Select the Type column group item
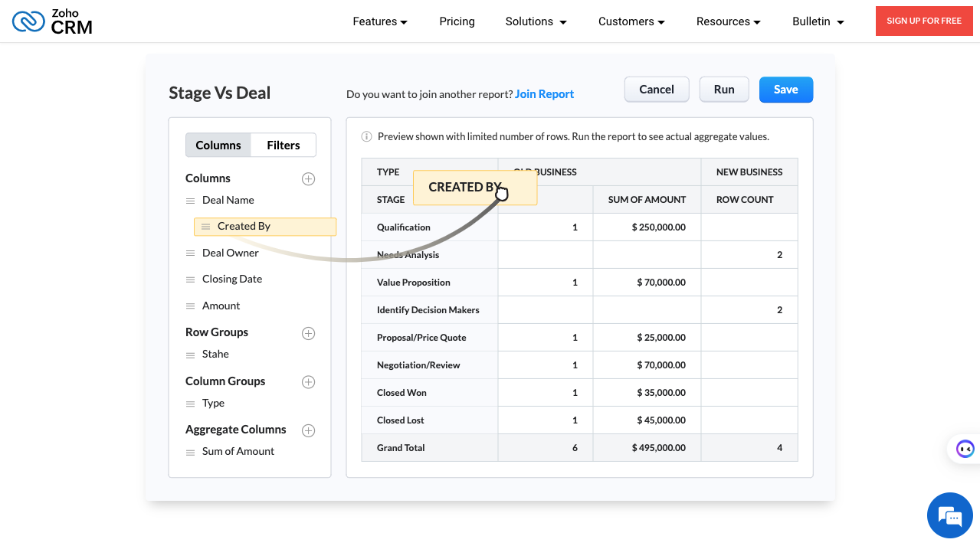Viewport: 980px width, 546px height. 213,404
